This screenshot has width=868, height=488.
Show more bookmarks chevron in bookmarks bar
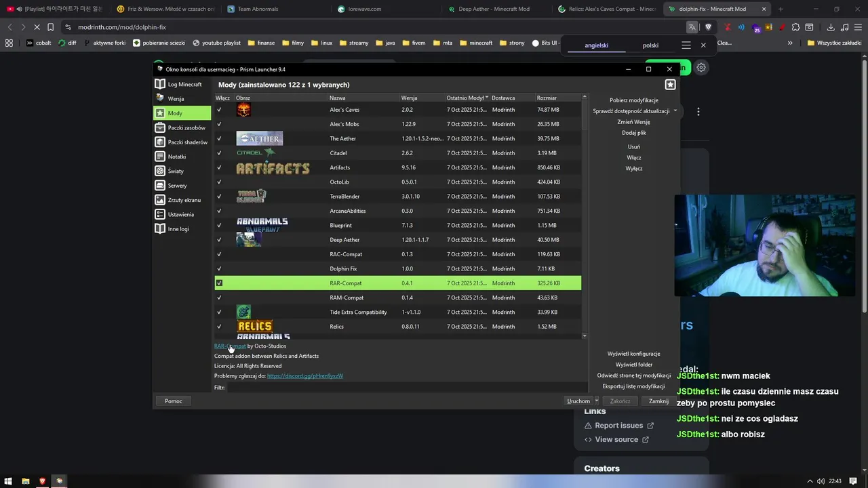[x=790, y=43]
